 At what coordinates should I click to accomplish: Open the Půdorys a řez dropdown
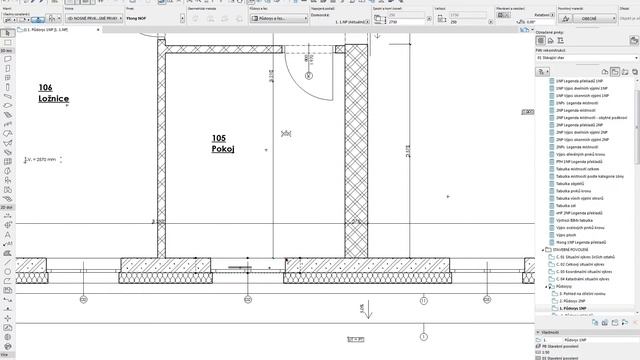pos(279,18)
